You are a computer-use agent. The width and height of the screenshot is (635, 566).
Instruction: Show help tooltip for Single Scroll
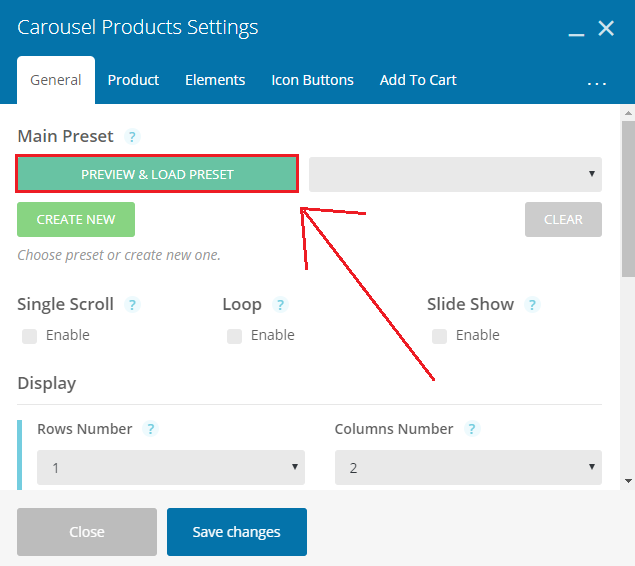point(132,304)
